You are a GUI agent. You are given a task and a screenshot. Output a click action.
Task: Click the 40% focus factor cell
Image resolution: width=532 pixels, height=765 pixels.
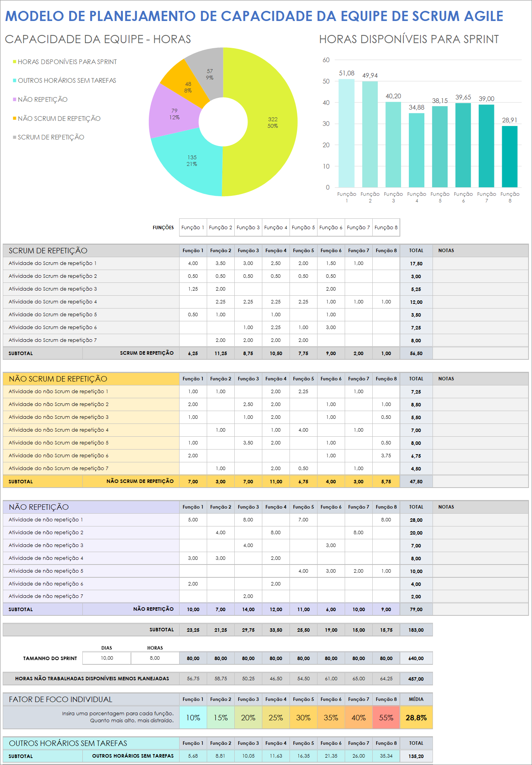point(359,718)
